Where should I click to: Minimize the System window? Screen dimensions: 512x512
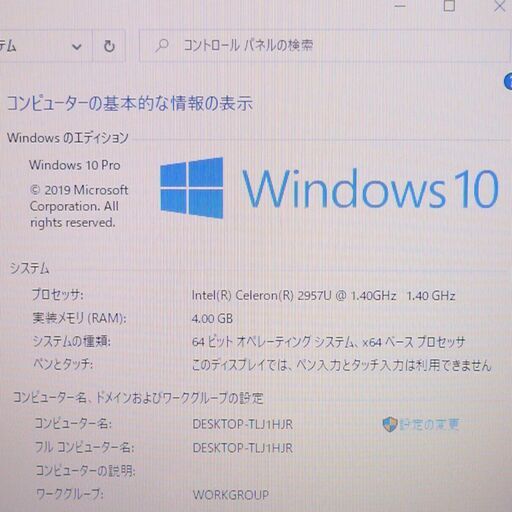coord(400,6)
